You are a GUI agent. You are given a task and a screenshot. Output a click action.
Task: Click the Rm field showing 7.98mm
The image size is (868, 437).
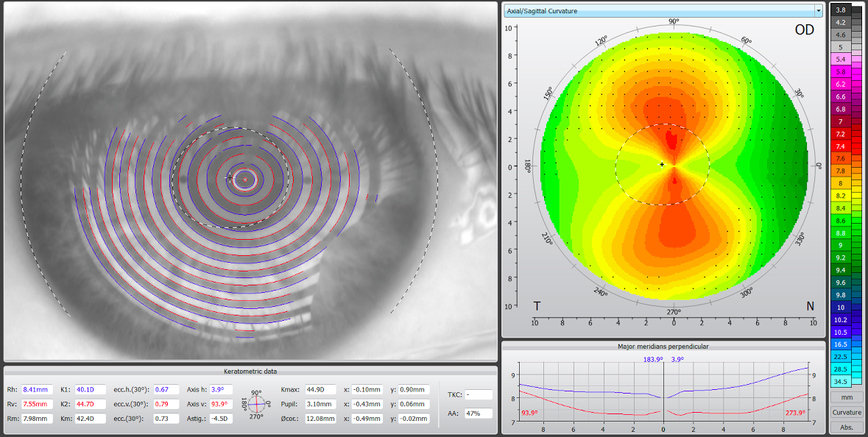click(38, 419)
